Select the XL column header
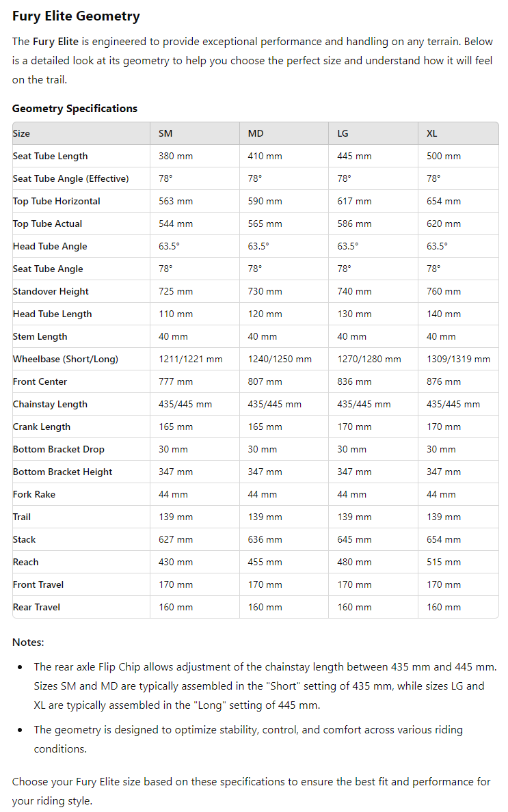Viewport: 508px width, 812px height. [x=431, y=133]
